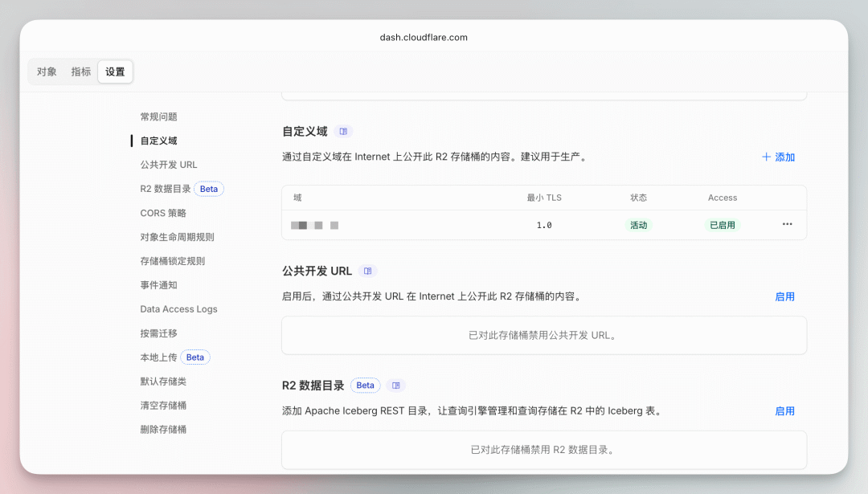Select the 设置 tab

(115, 72)
